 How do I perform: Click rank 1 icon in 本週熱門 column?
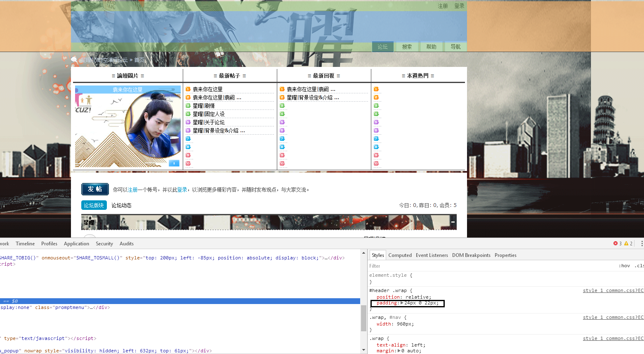376,89
